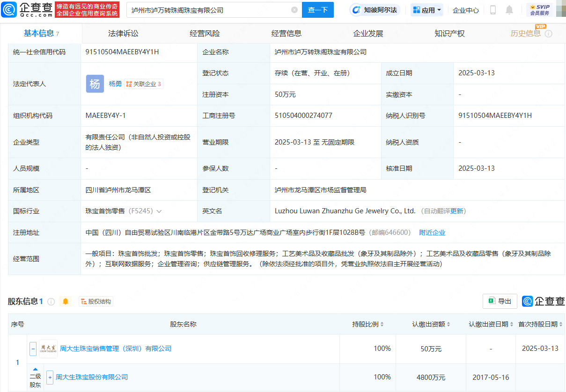Expand the 珠宝首饰零售 industry chevron
Screen dimensions: 566x392
159,211
